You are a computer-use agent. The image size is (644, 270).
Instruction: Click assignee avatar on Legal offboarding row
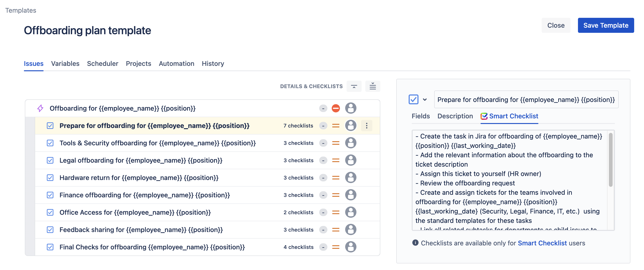coord(351,160)
